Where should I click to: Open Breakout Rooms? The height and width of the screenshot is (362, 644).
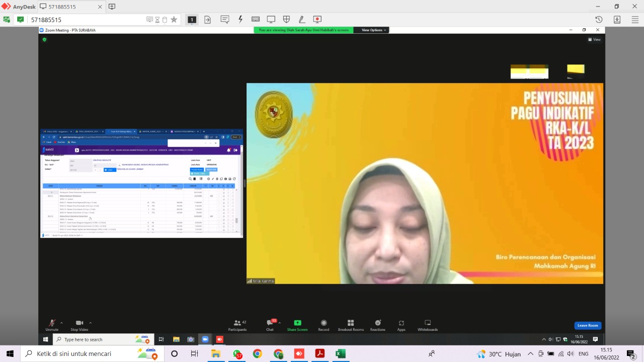tap(351, 323)
